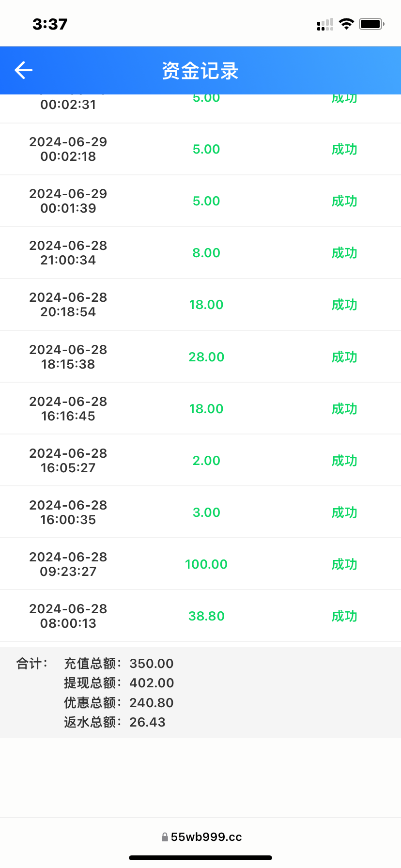Tap the back arrow icon
This screenshot has height=868, width=401.
(x=23, y=70)
